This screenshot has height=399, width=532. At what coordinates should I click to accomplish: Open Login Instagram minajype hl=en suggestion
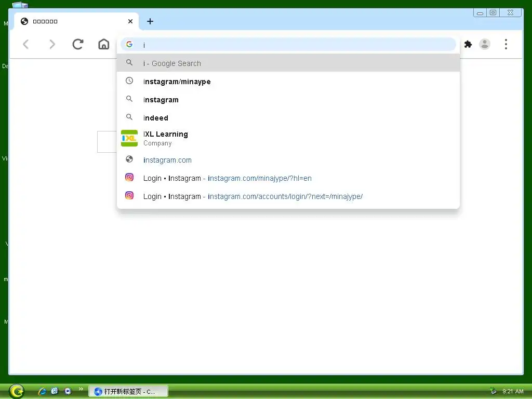click(288, 178)
